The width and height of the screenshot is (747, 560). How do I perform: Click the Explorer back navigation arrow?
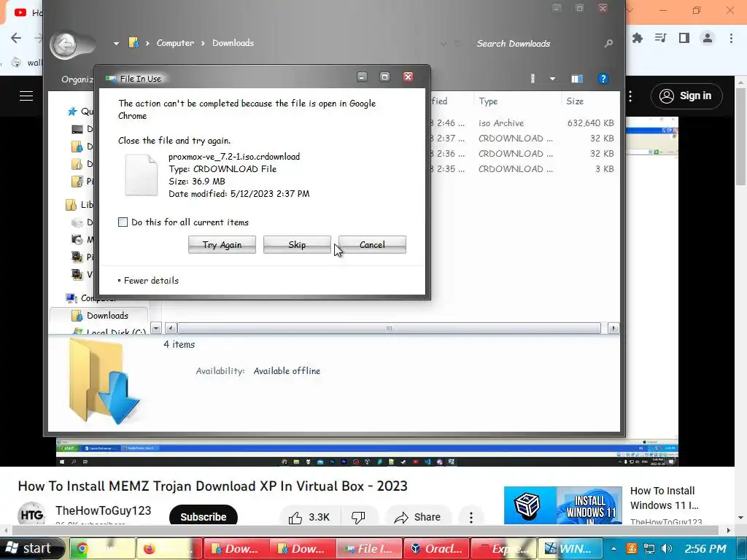(65, 45)
